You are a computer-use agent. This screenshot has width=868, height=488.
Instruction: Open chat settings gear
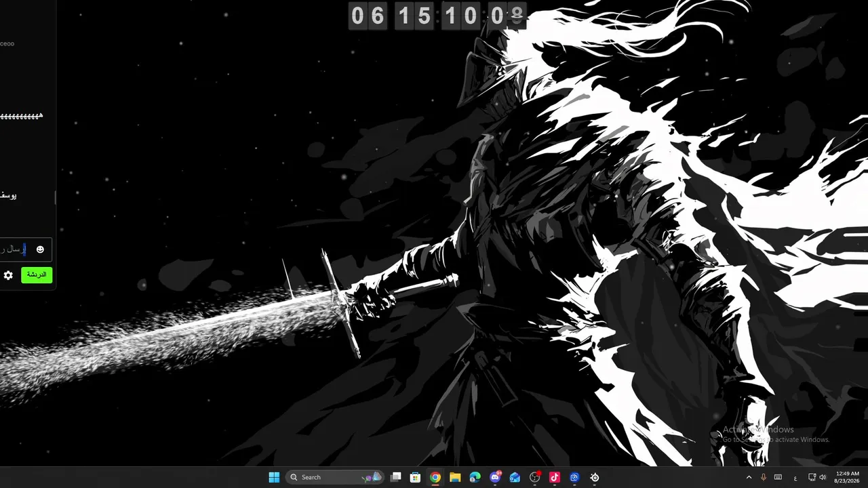click(8, 275)
